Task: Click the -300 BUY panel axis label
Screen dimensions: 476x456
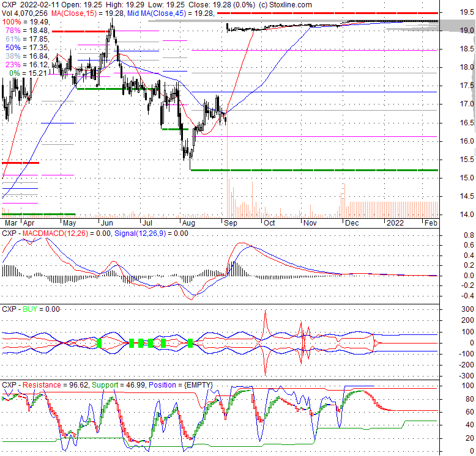Action: (x=466, y=376)
